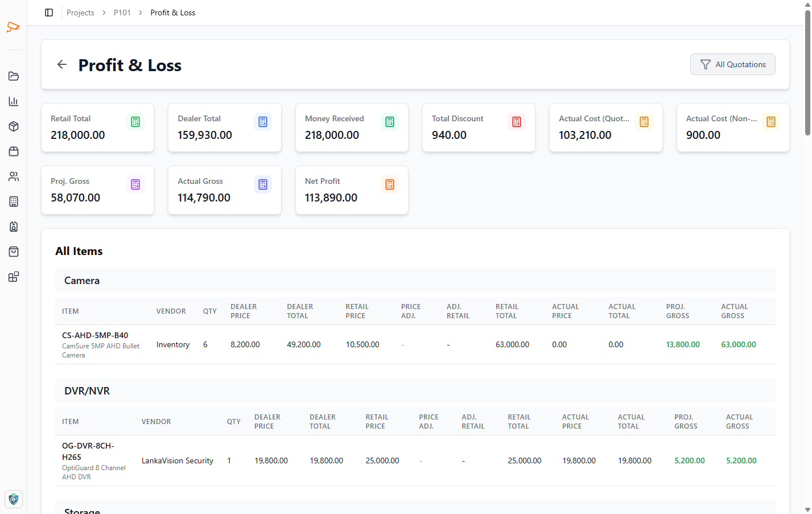Click the Dealer Total calculator icon
This screenshot has height=514, width=812.
point(263,122)
